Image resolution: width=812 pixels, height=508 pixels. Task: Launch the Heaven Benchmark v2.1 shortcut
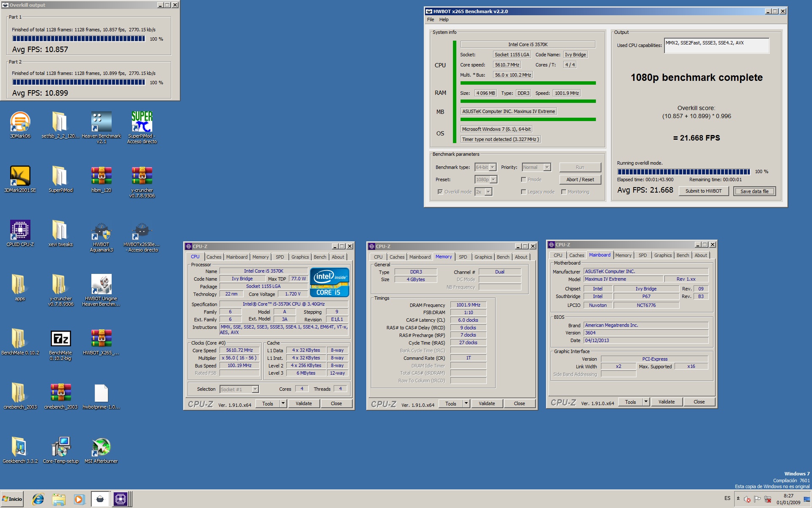[101, 122]
